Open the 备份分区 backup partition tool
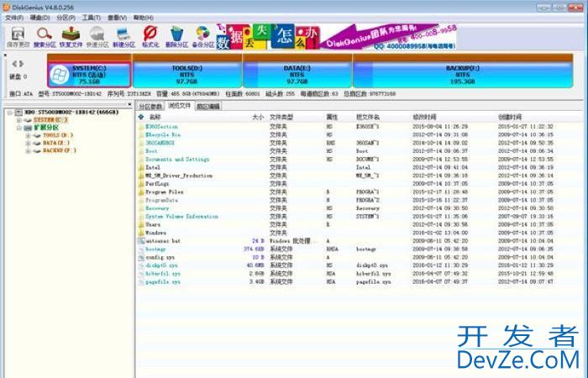Screen dimensions: 588x378 click(x=203, y=37)
